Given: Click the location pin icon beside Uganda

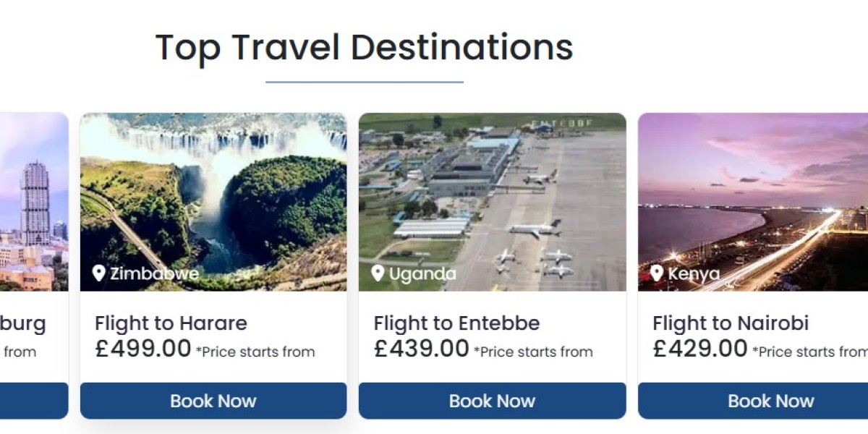Looking at the screenshot, I should click(x=378, y=273).
